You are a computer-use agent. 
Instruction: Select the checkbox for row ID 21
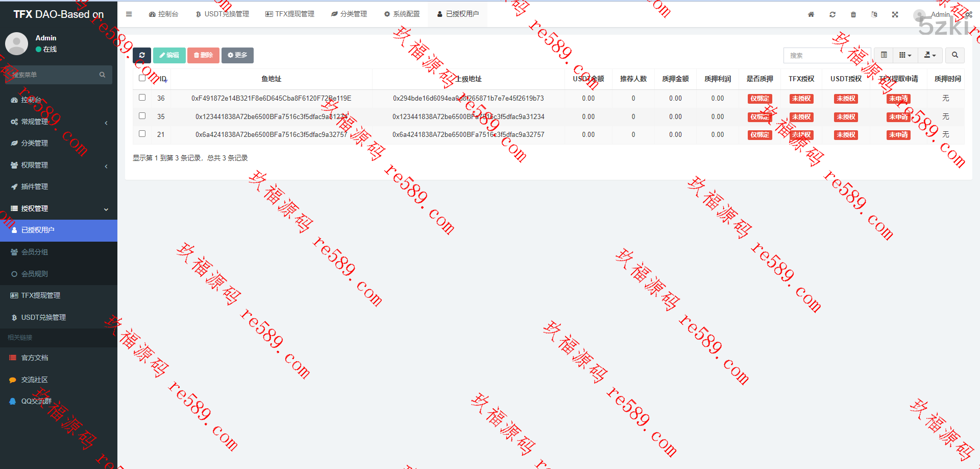142,134
